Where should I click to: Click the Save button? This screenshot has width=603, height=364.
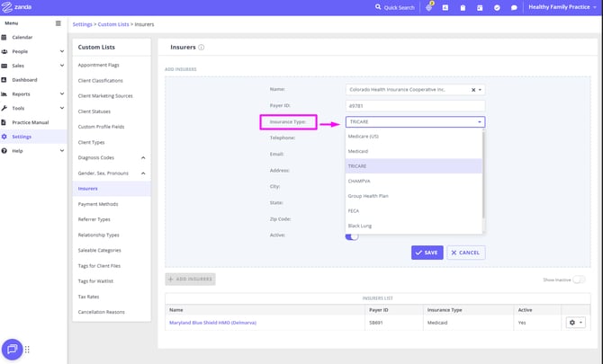427,253
